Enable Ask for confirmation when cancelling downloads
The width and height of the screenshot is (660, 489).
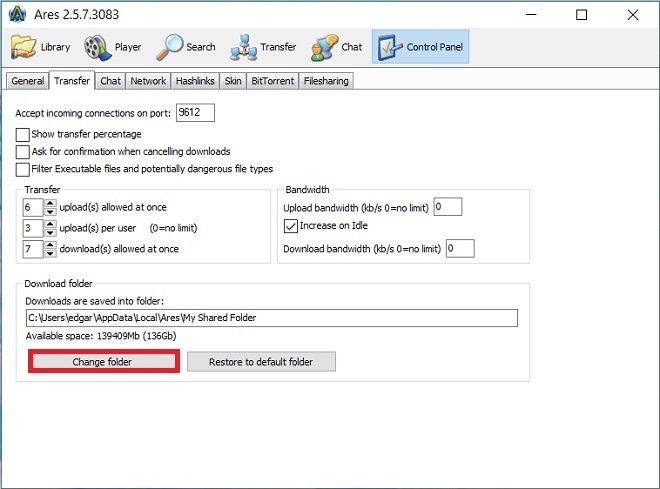pos(22,152)
